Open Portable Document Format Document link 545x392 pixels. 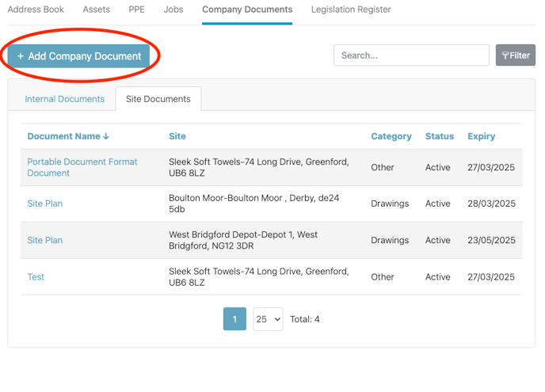[82, 168]
